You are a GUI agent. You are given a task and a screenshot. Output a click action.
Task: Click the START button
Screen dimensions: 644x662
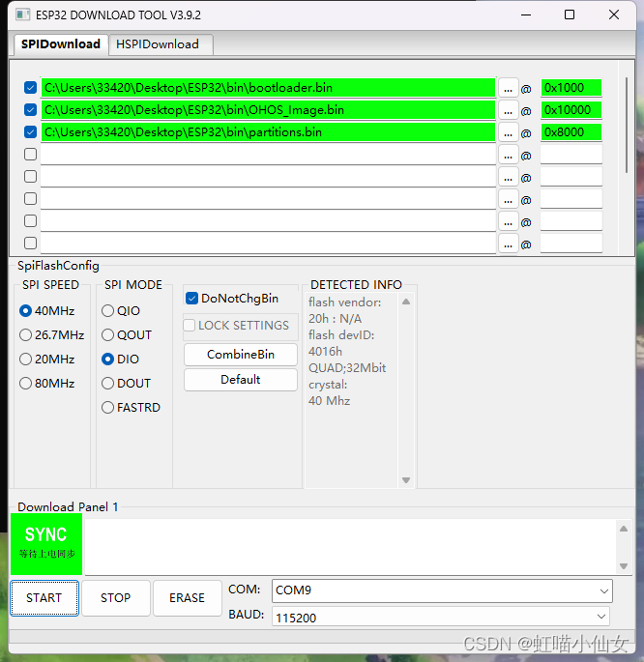[44, 598]
